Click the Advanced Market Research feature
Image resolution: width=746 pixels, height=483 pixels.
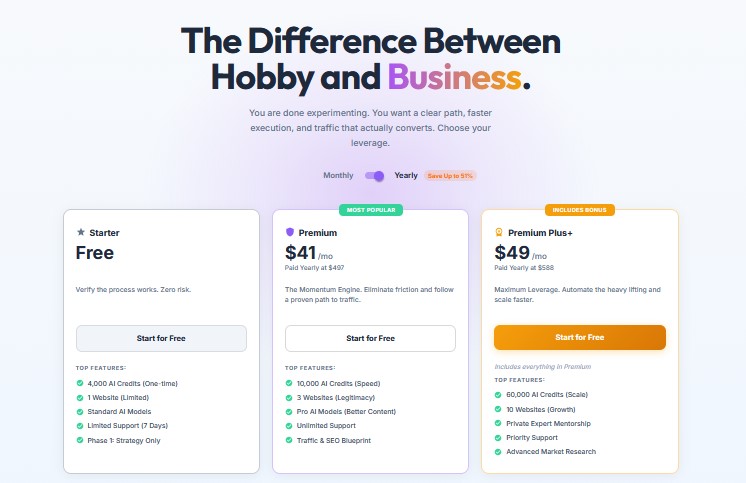551,452
